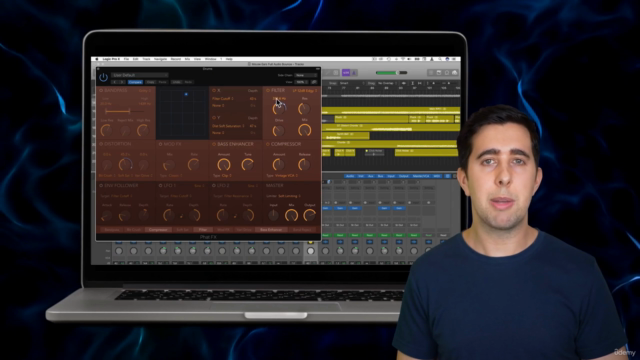Image resolution: width=640 pixels, height=360 pixels.
Task: Click the Compressor Amount knob
Action: point(279,164)
